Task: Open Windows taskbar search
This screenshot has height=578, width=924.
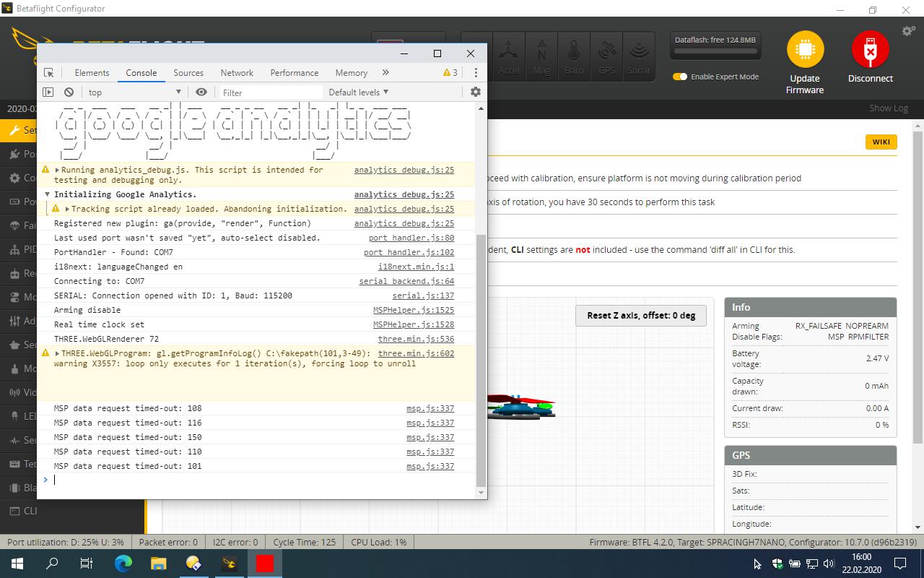Action: click(x=52, y=564)
